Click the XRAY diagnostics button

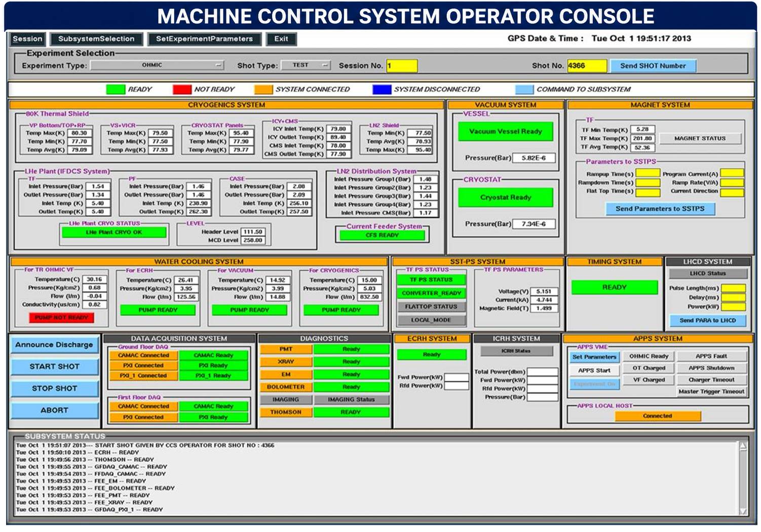click(x=286, y=362)
